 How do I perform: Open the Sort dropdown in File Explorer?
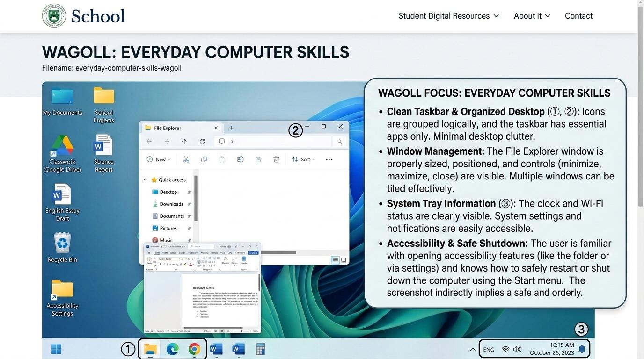[303, 159]
